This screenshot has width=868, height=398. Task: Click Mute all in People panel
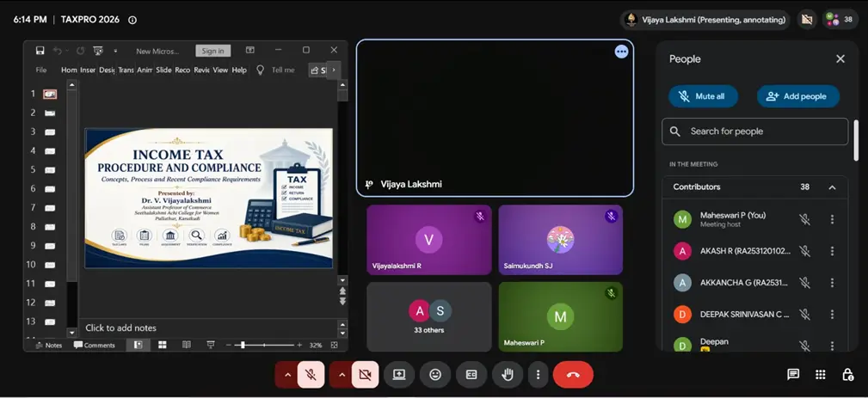pyautogui.click(x=703, y=96)
